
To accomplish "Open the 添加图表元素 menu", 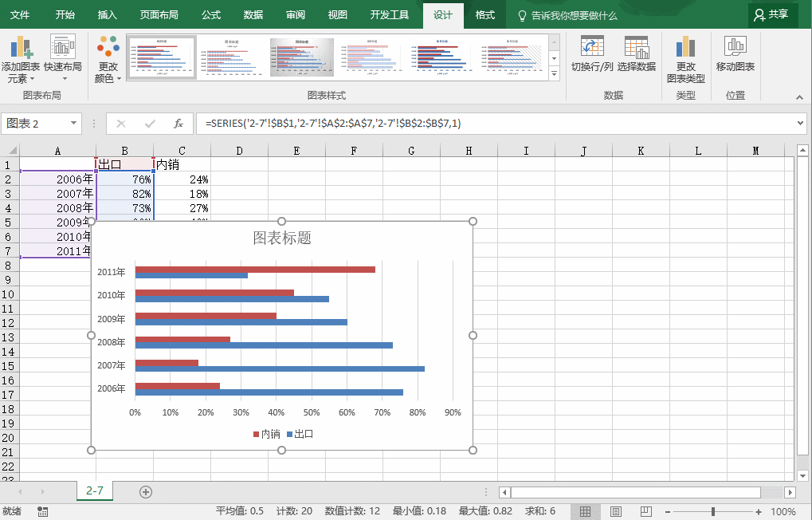I will [20, 58].
